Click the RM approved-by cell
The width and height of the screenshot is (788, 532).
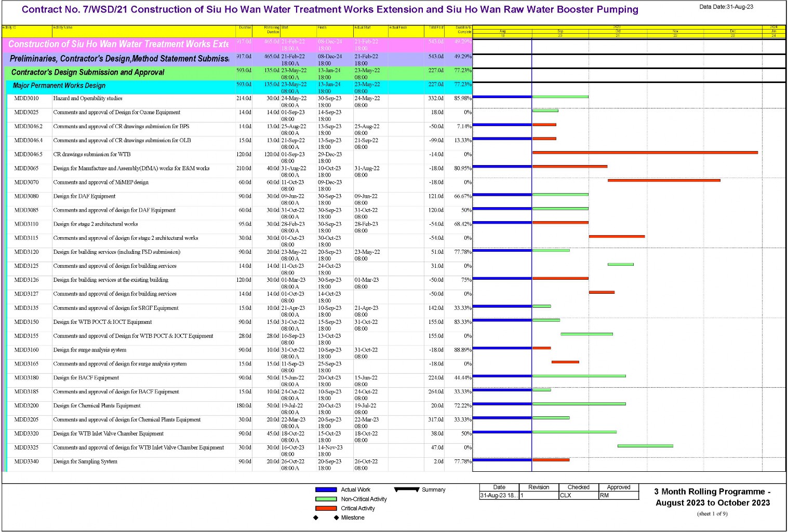[619, 496]
